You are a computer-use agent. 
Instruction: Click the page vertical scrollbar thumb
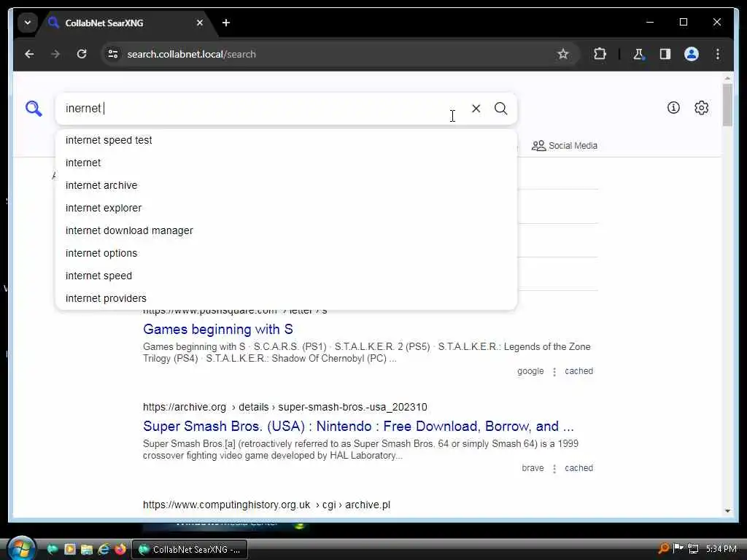(727, 105)
